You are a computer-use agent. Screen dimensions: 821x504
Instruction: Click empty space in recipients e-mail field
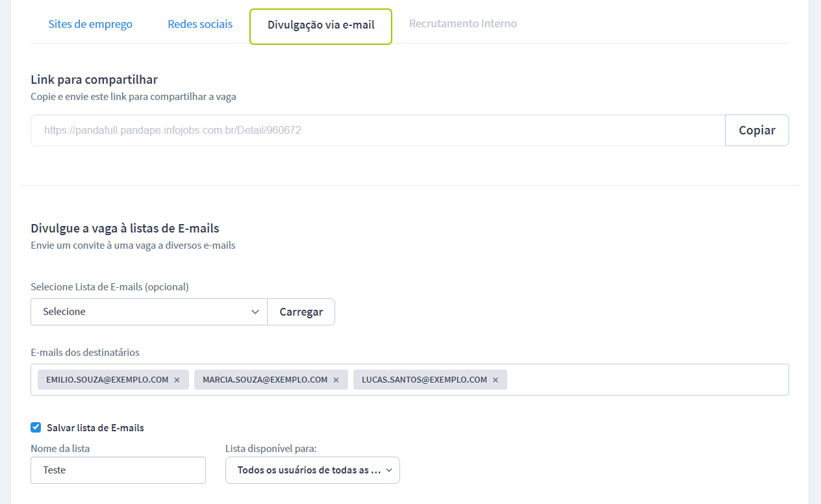pyautogui.click(x=646, y=380)
